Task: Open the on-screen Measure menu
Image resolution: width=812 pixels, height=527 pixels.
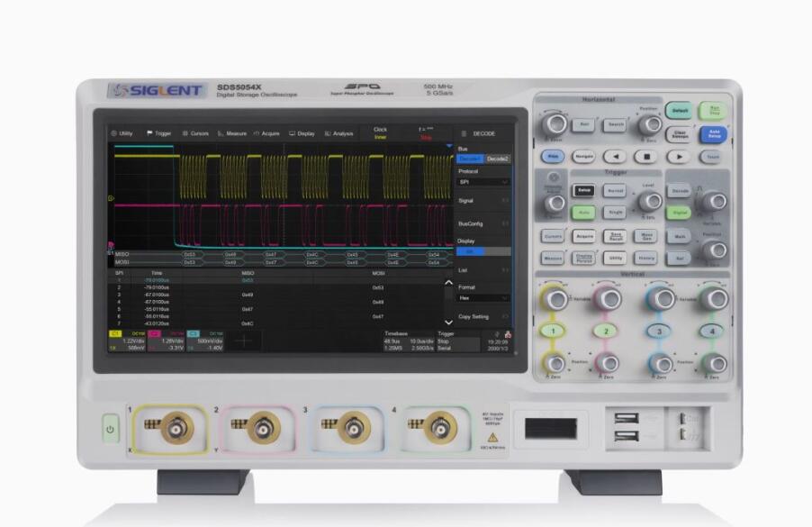Action: 232,133
